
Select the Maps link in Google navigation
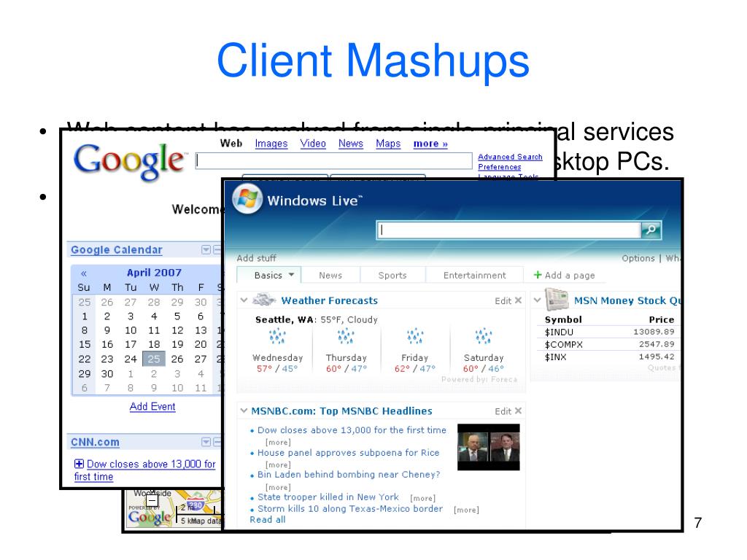388,144
